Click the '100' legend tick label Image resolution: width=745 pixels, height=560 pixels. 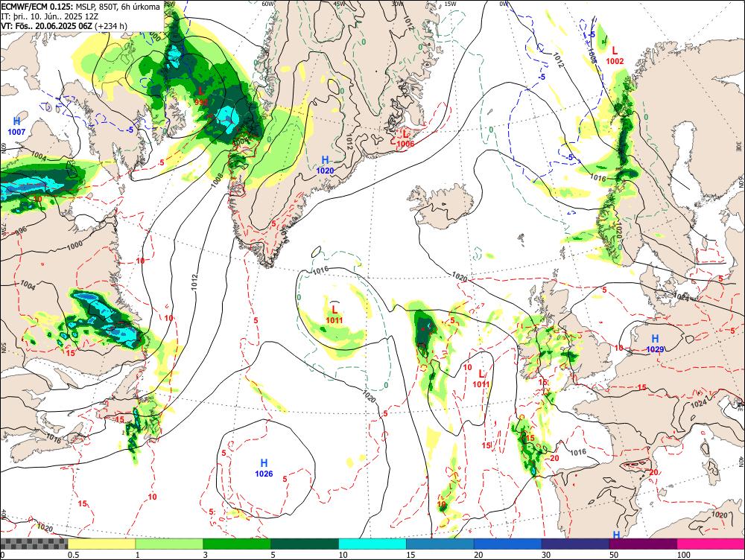point(684,555)
